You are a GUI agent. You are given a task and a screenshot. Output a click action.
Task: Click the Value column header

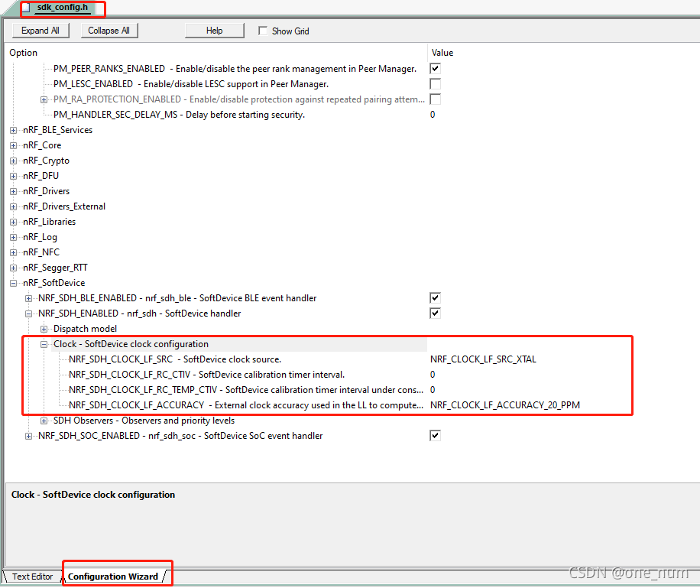point(442,52)
